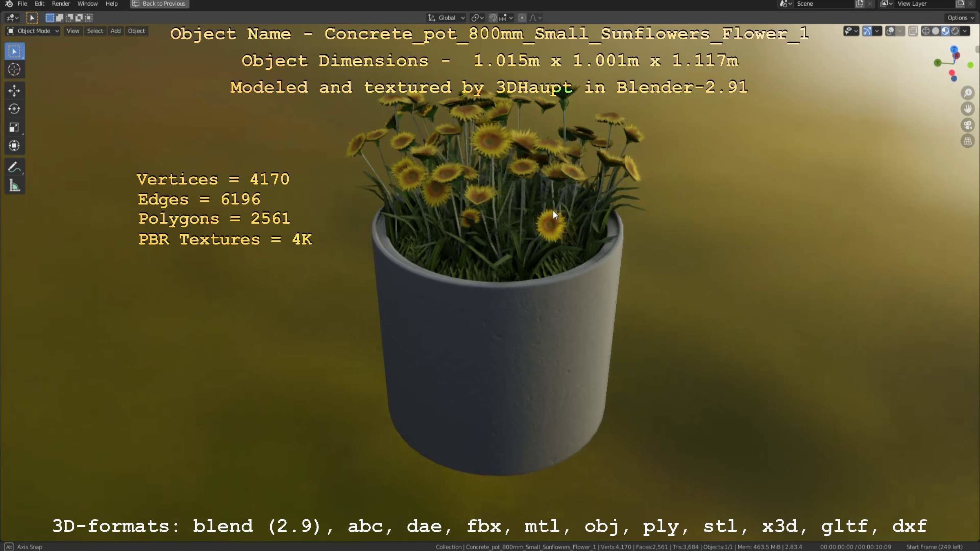
Task: Select the Move tool
Action: [x=14, y=91]
